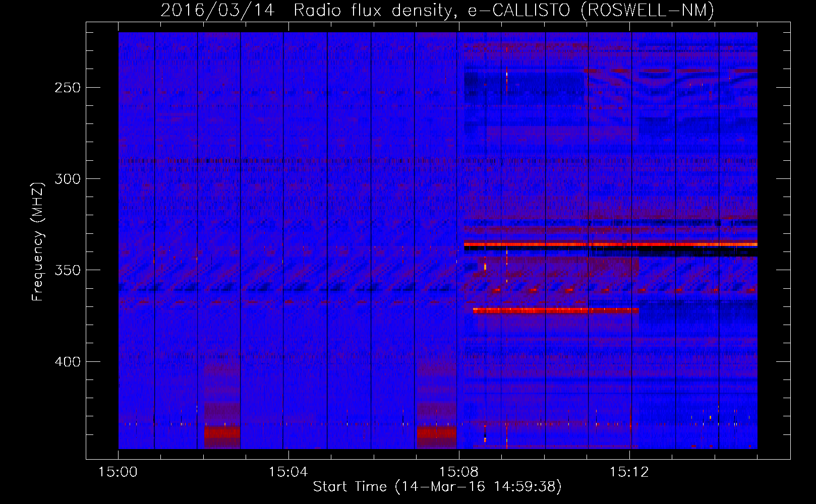Click the 'Start Time (14-Mar-16 14:59:38)' label

point(437,487)
